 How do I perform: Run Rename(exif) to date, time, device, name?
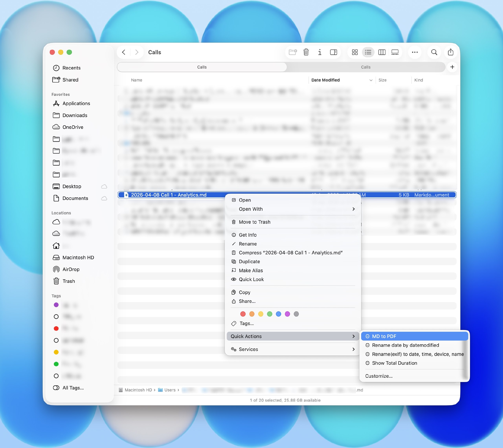(414, 354)
